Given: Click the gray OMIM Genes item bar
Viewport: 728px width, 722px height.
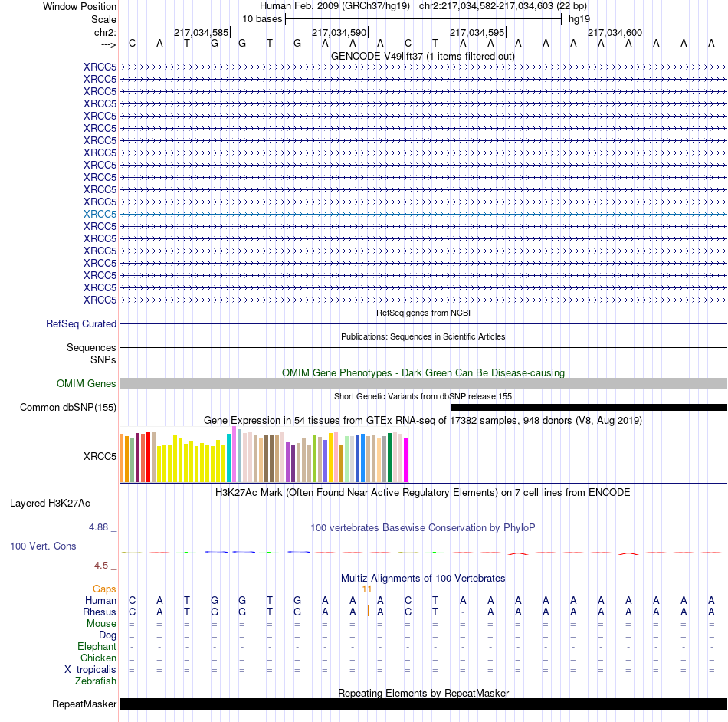Looking at the screenshot, I should point(423,383).
